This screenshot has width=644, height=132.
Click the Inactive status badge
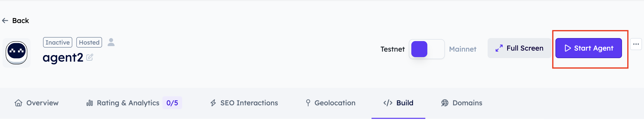click(58, 42)
